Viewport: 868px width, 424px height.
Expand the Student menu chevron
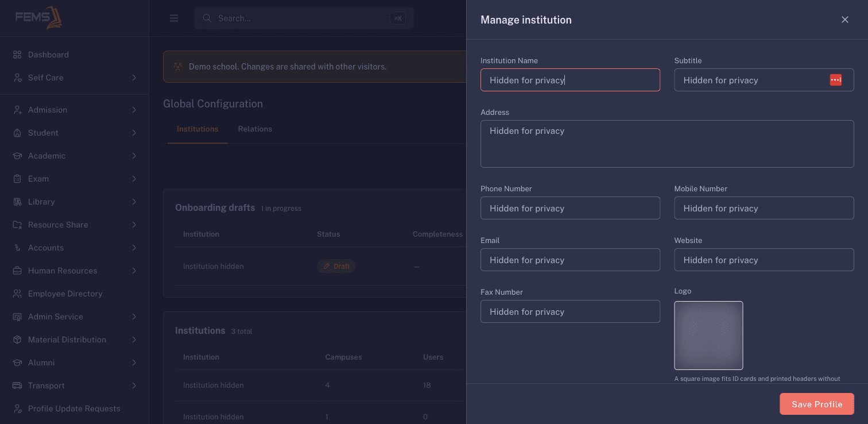coord(134,133)
